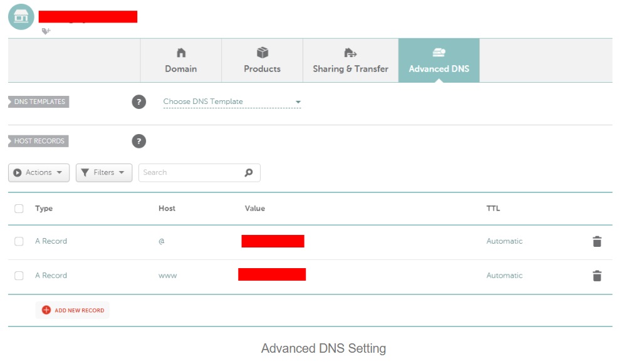Click the help icon beside DNS Templates
619x364 pixels.
click(x=138, y=102)
